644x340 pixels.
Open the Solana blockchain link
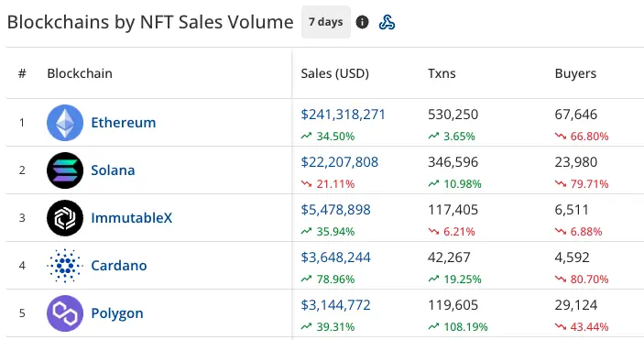(x=113, y=170)
